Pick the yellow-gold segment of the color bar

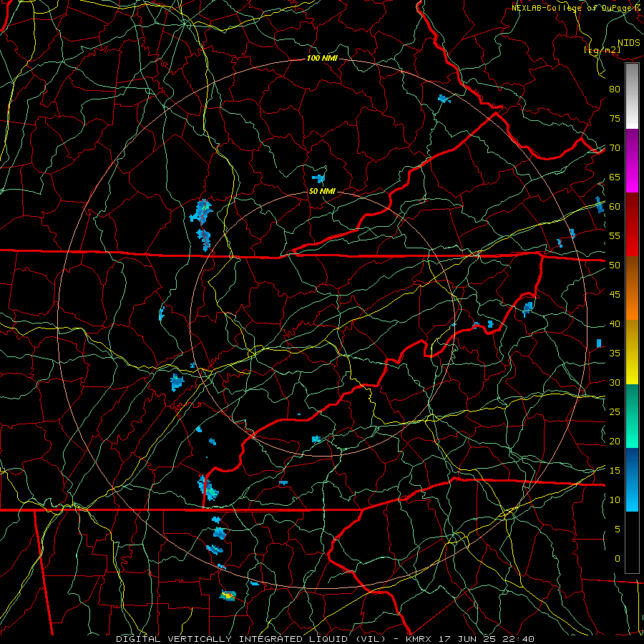632,352
